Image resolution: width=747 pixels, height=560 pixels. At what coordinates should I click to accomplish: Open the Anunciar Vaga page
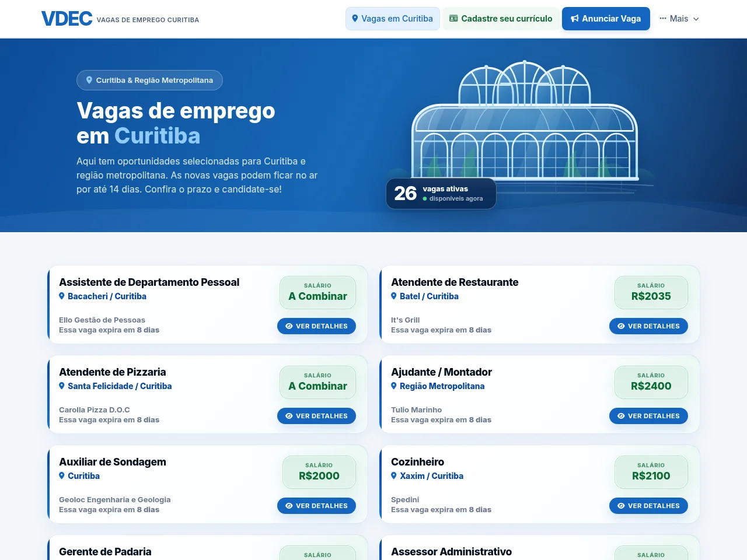tap(606, 19)
